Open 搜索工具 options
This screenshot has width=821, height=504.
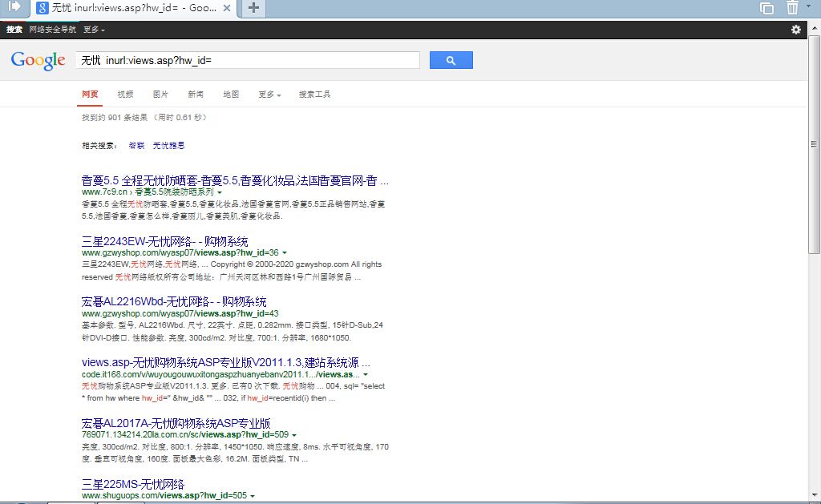click(314, 95)
